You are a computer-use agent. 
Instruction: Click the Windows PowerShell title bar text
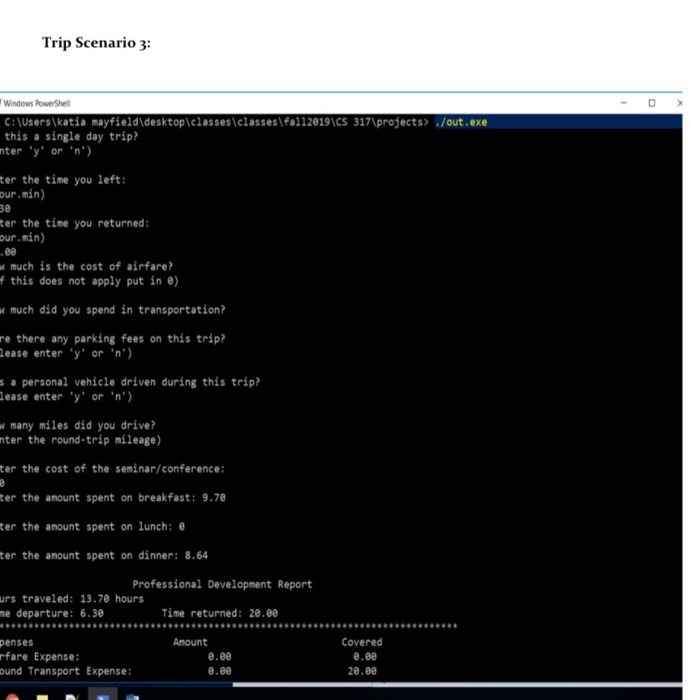[37, 104]
